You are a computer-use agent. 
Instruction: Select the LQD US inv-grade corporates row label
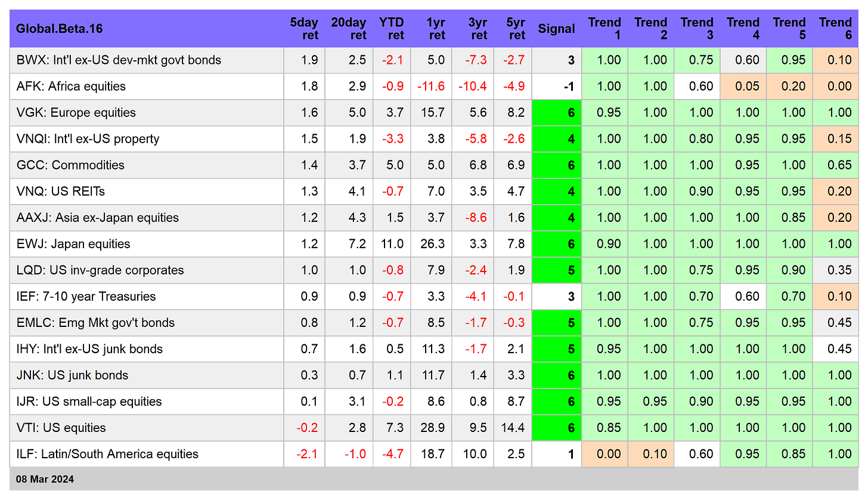click(x=100, y=270)
